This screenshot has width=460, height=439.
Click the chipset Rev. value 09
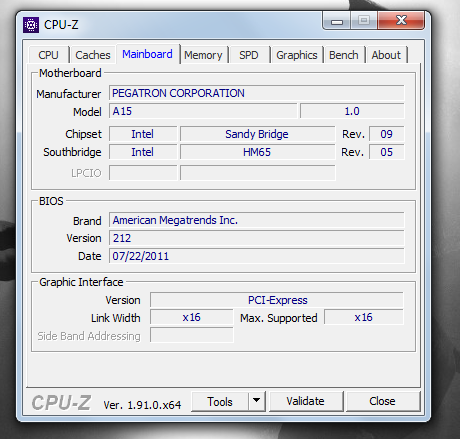pyautogui.click(x=387, y=134)
